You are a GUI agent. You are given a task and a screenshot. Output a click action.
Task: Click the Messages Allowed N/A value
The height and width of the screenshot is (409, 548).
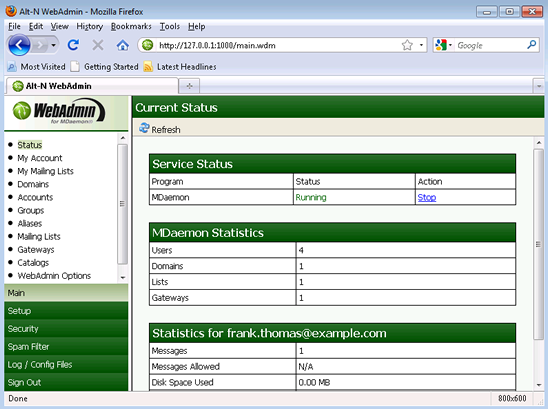[306, 367]
